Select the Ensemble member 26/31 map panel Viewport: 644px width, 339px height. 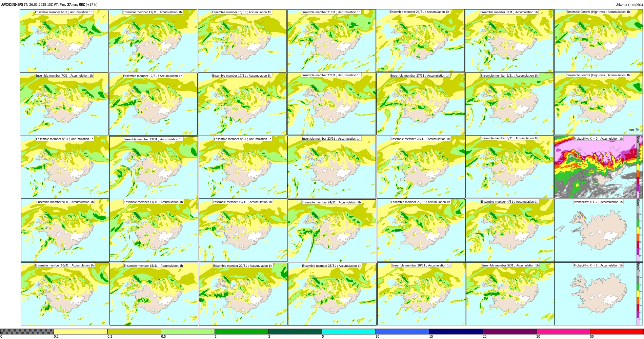(420, 40)
